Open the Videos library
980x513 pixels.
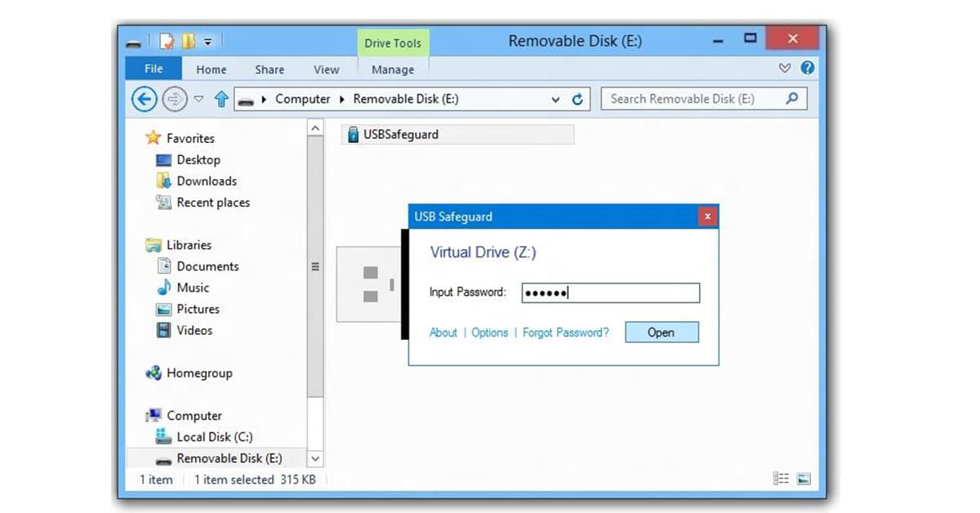pos(194,330)
